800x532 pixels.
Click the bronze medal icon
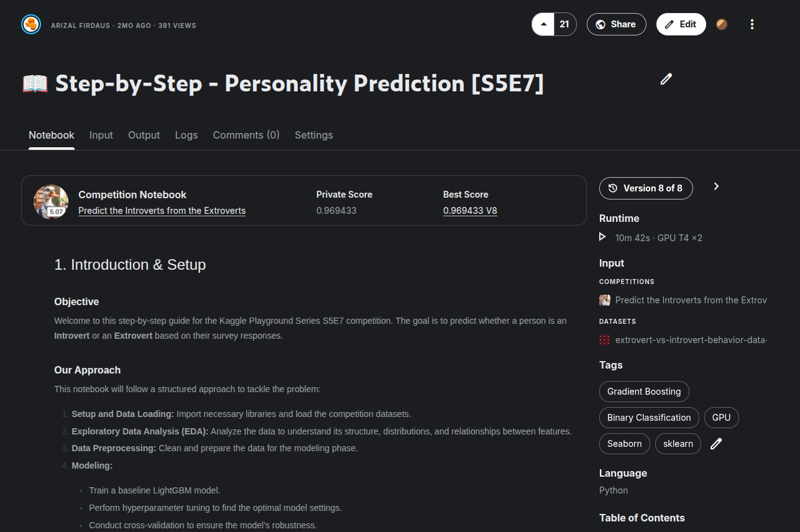click(722, 24)
